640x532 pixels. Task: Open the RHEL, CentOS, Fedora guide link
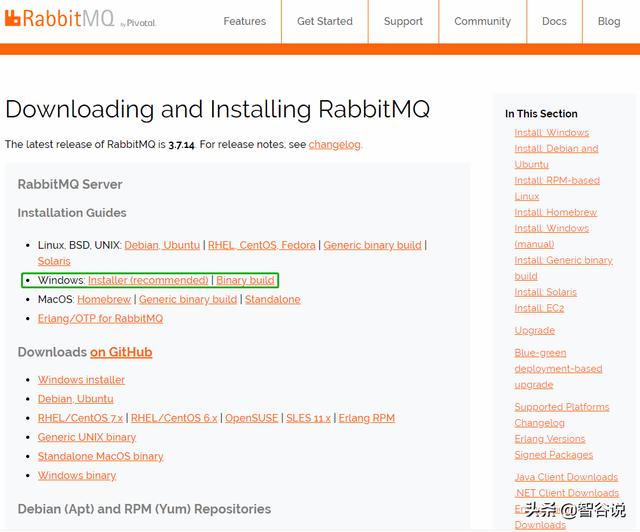tap(262, 245)
